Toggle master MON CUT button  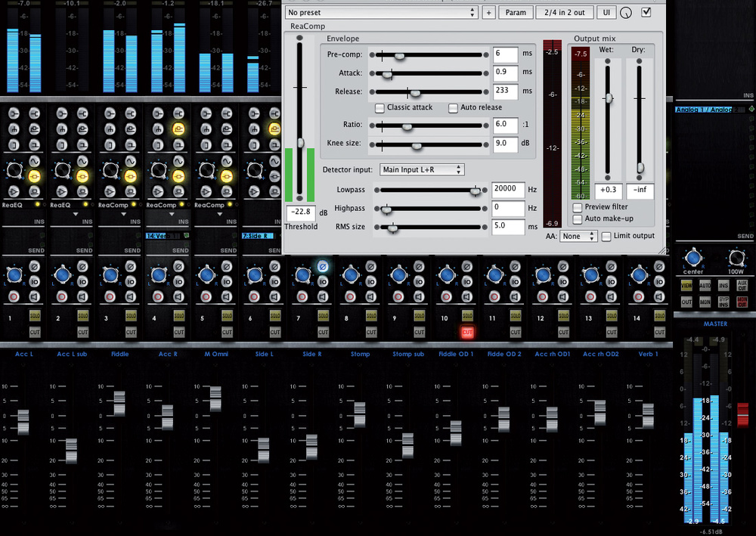(x=742, y=302)
